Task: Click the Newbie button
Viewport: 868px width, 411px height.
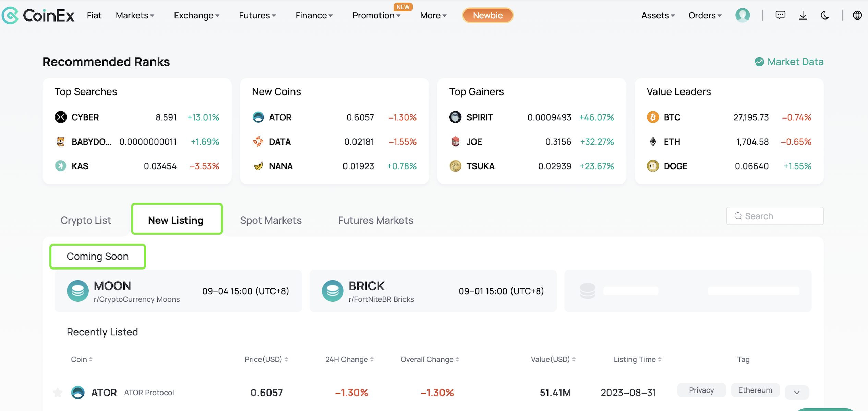Action: pyautogui.click(x=487, y=15)
